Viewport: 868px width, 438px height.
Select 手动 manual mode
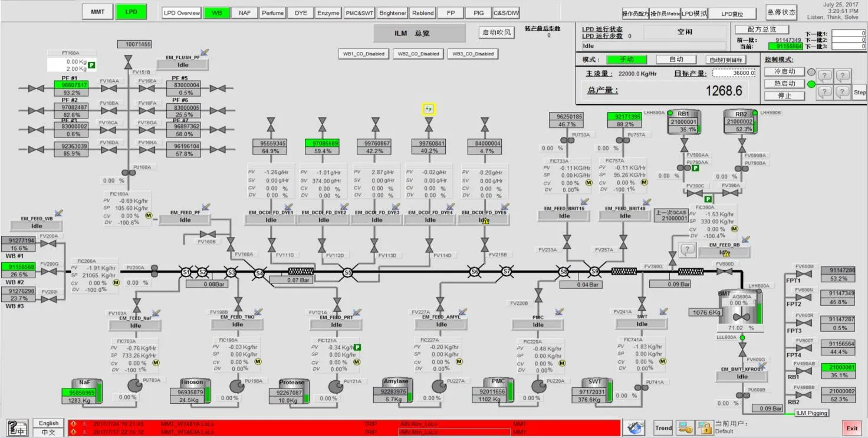[x=626, y=60]
